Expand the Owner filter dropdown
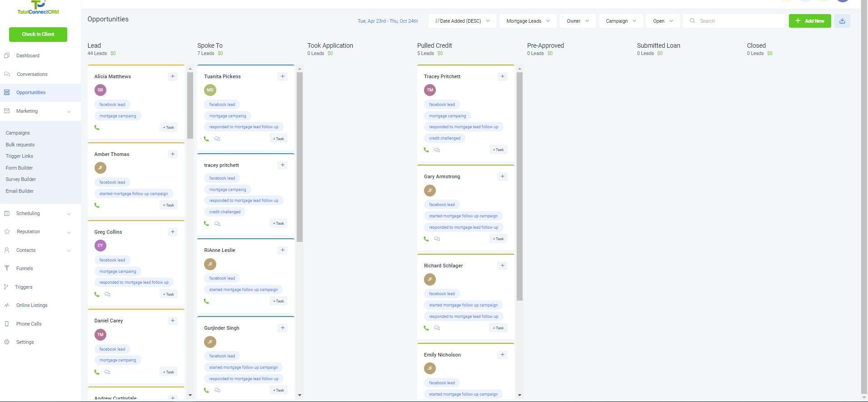This screenshot has width=868, height=402. click(577, 21)
